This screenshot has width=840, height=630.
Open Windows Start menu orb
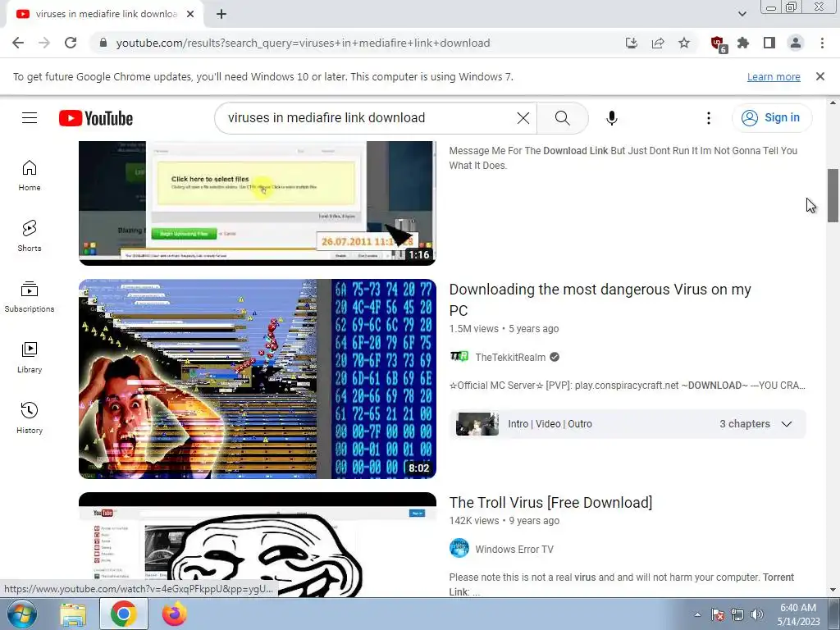22,614
